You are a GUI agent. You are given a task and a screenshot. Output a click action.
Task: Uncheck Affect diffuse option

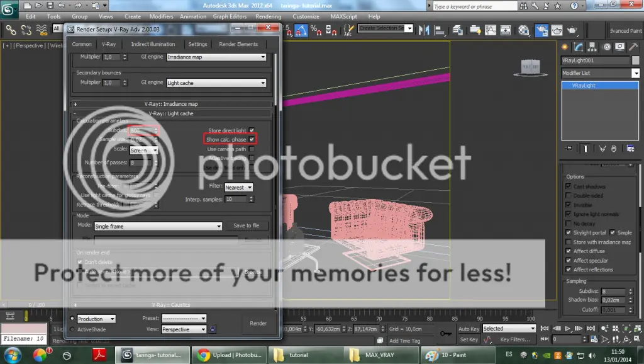569,251
